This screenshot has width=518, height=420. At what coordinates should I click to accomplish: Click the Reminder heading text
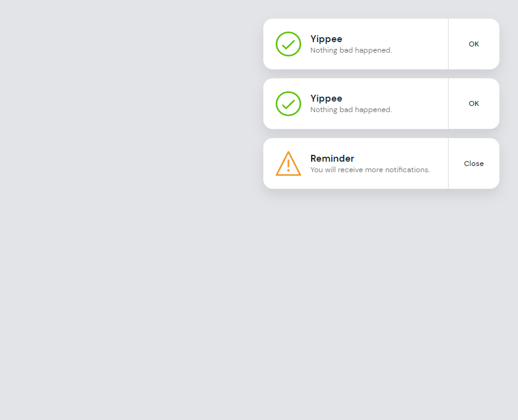tap(332, 159)
